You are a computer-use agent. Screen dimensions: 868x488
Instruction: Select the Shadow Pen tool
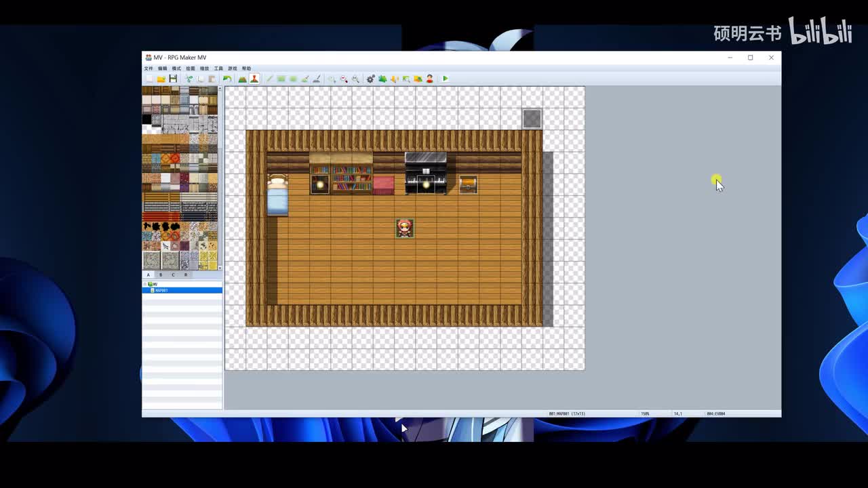coord(316,79)
